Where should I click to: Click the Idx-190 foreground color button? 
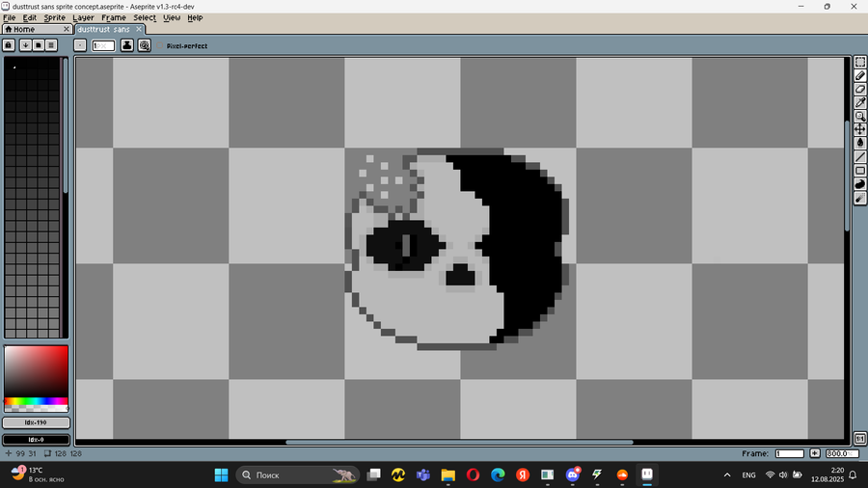point(36,422)
